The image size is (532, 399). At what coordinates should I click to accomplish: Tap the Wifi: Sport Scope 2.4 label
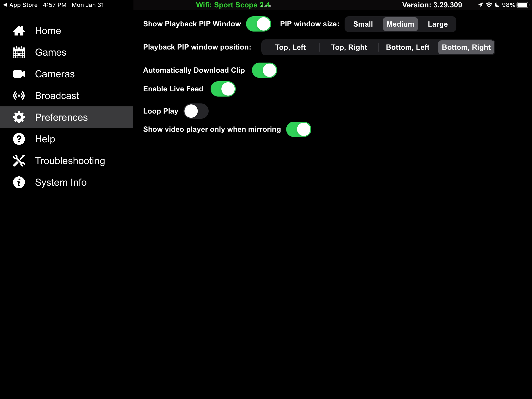233,5
